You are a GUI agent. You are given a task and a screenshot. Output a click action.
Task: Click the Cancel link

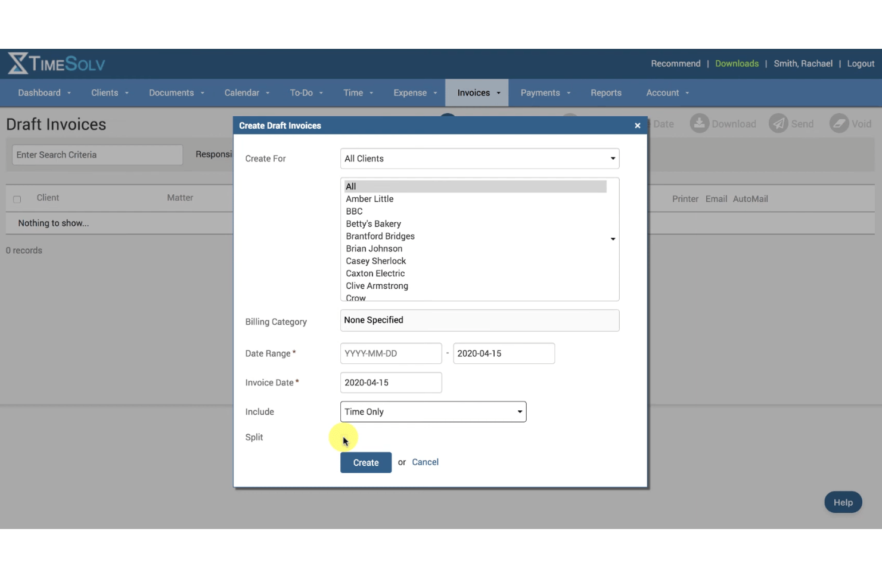click(x=425, y=462)
